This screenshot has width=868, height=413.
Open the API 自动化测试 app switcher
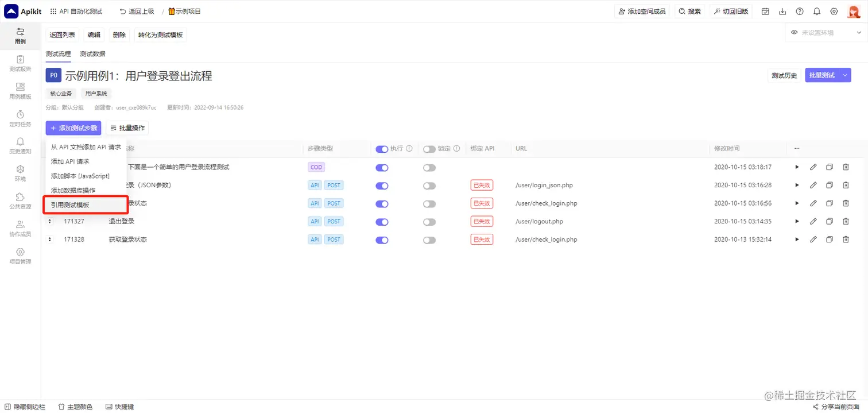(x=76, y=11)
